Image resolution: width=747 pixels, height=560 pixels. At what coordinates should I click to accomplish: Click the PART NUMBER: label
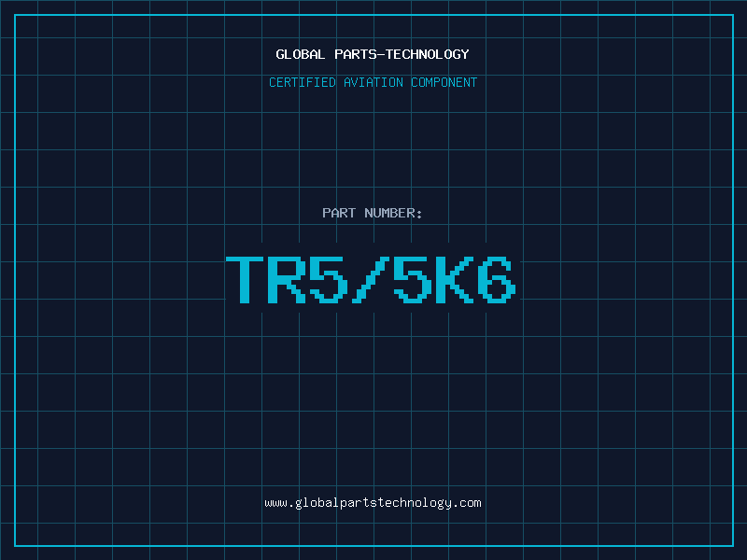click(373, 213)
